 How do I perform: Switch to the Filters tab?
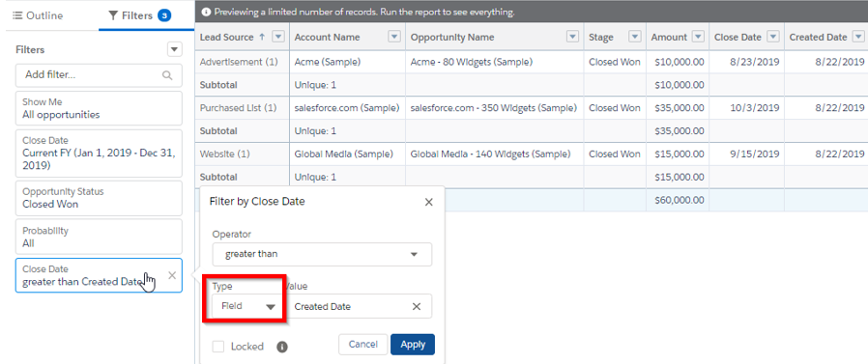coord(146,15)
